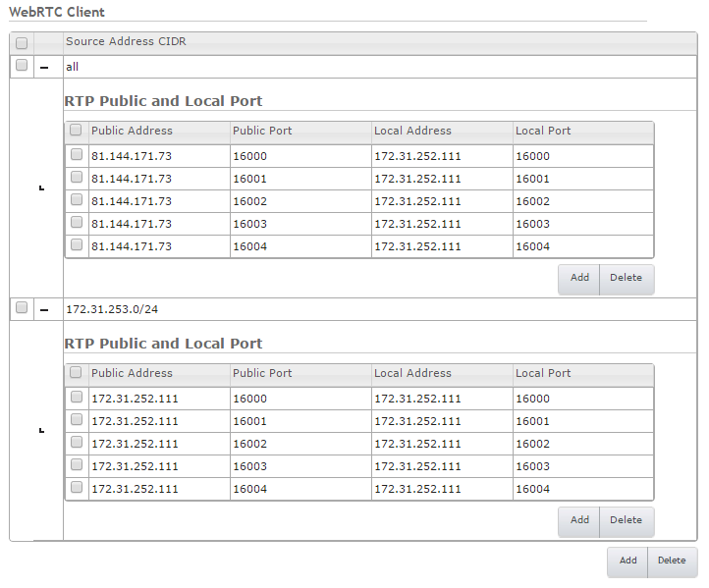
Task: Click the 'Source Address CIDR' column header
Action: click(126, 41)
